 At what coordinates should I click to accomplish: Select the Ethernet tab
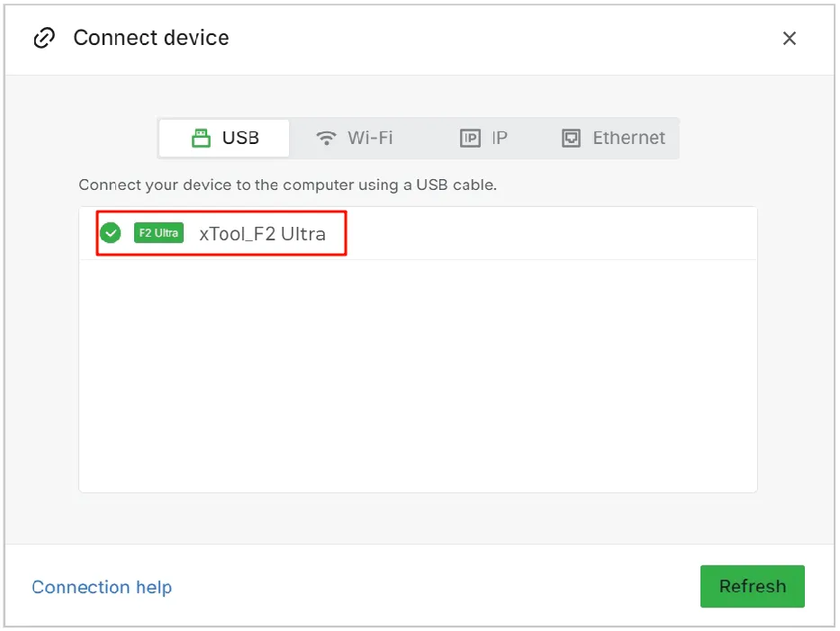(613, 138)
